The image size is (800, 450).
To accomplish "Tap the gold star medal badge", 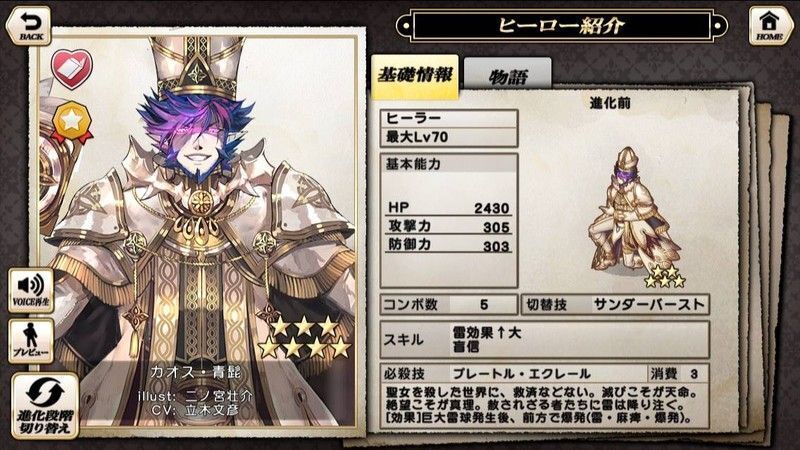I will [x=72, y=122].
